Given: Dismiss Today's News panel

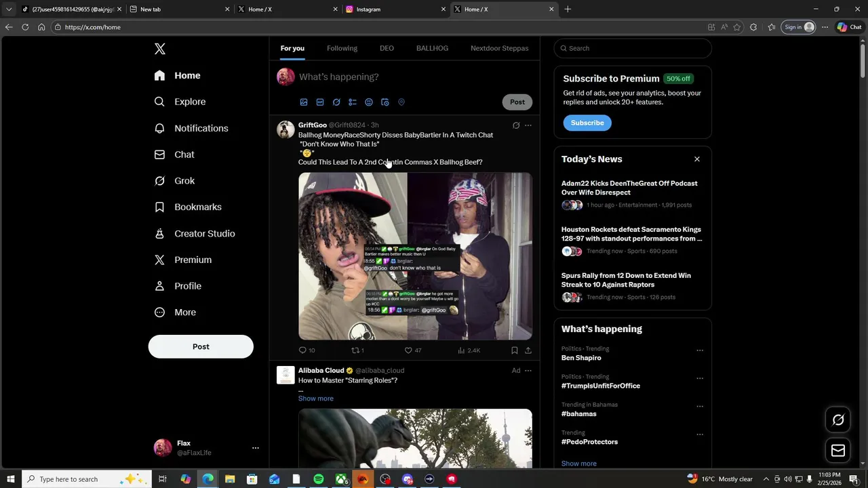Looking at the screenshot, I should point(696,159).
